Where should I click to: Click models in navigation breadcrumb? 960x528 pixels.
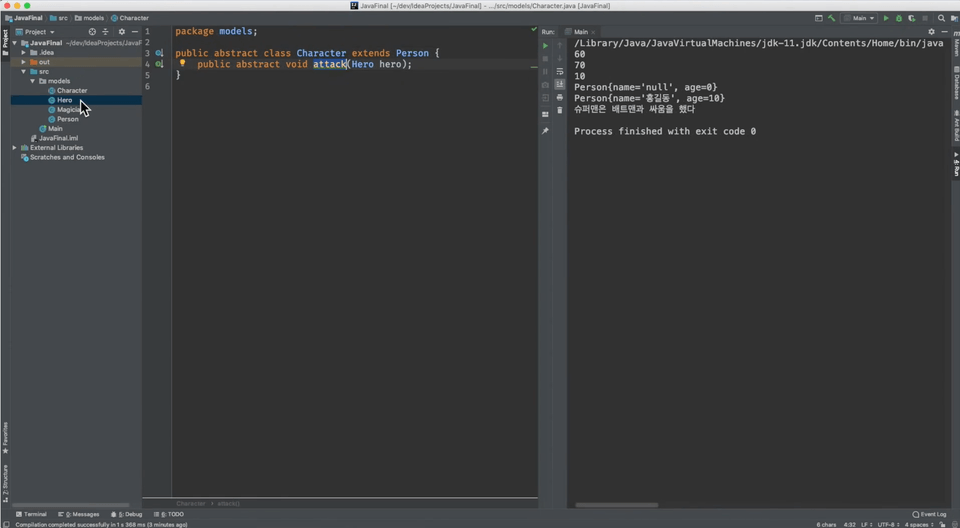(x=89, y=18)
